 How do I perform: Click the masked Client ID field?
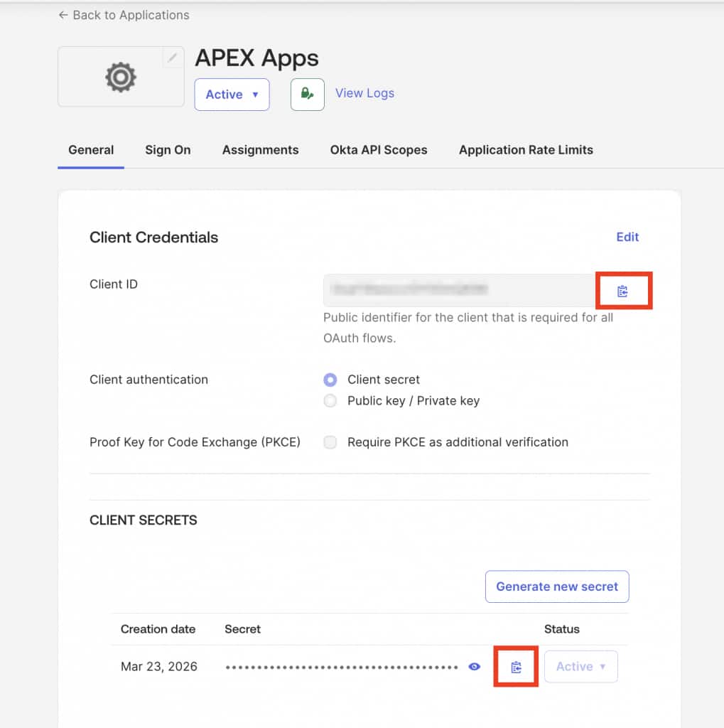(458, 290)
